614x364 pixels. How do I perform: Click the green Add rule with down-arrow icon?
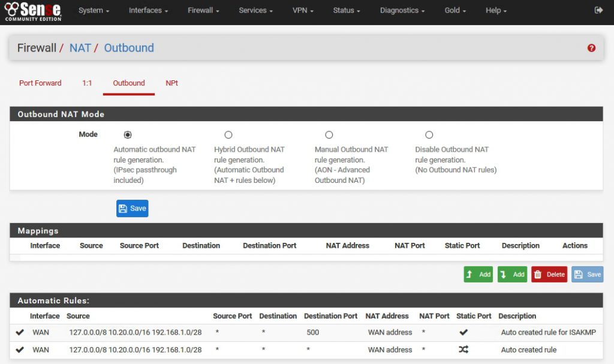[x=512, y=274]
